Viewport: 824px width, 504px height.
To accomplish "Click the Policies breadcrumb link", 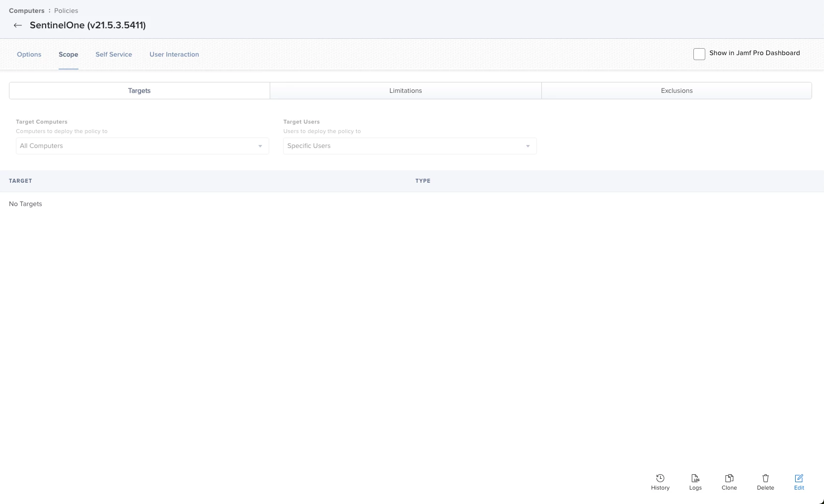I will pyautogui.click(x=66, y=10).
